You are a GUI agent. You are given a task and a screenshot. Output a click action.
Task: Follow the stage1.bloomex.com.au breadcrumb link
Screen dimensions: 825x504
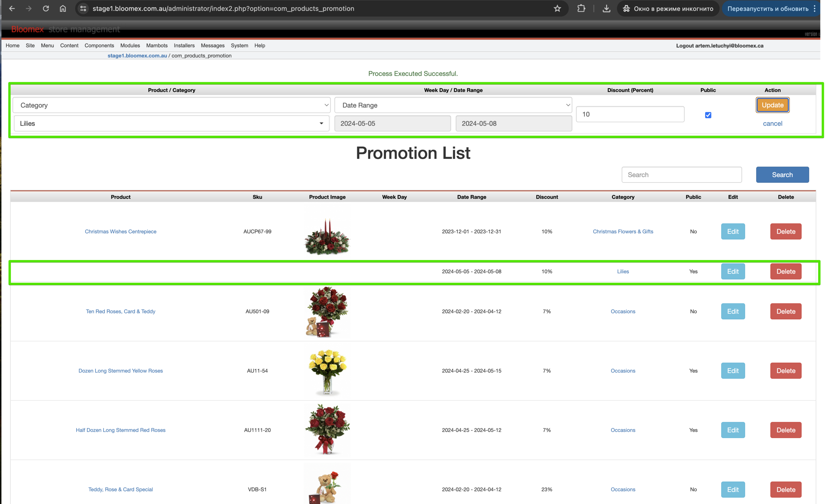tap(137, 56)
